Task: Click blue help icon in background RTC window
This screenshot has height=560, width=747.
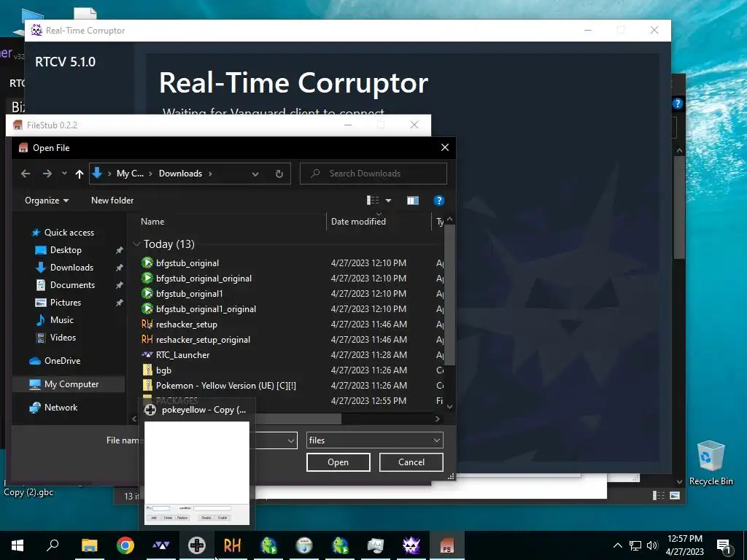Action: (x=678, y=104)
